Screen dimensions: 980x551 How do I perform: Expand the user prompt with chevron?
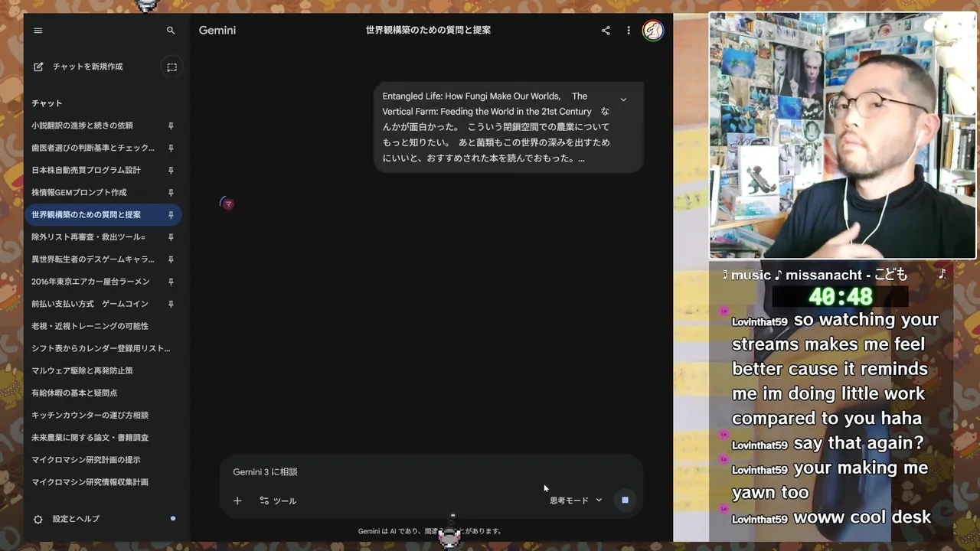[x=623, y=99]
